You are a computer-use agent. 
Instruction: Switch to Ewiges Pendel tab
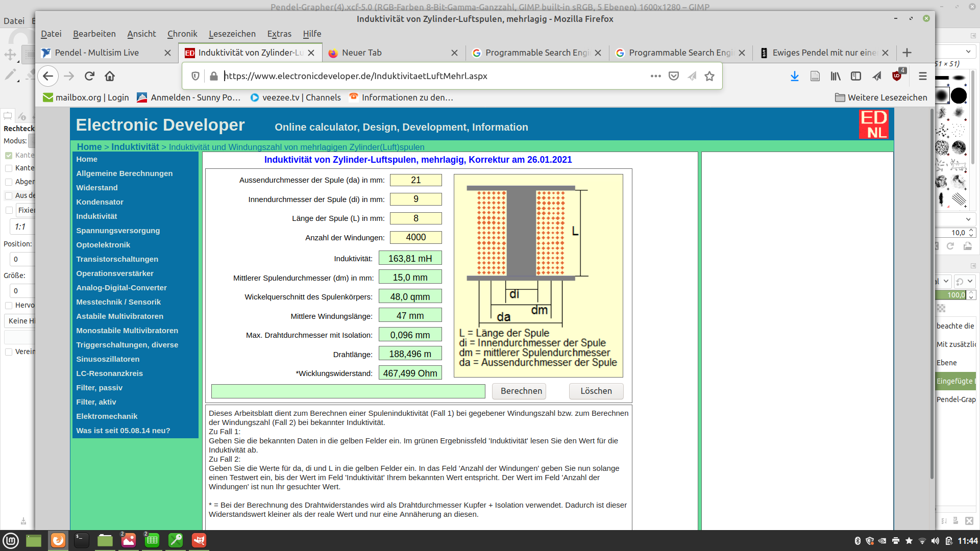(x=824, y=53)
